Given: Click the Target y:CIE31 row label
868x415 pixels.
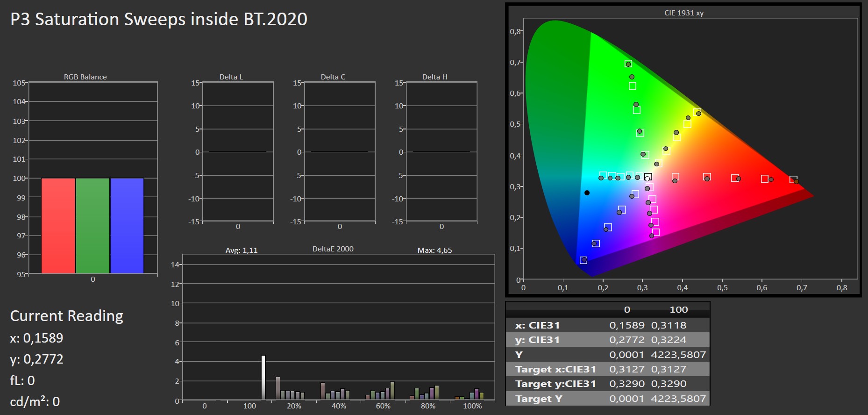Looking at the screenshot, I should 556,384.
